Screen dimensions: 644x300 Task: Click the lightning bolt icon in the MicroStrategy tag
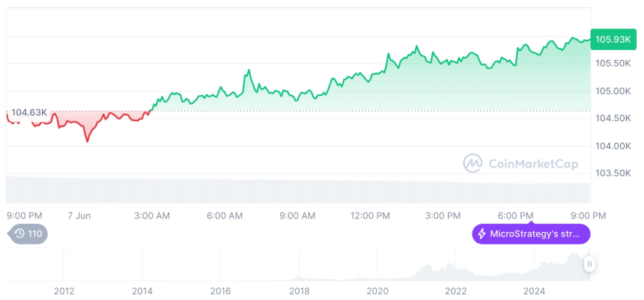point(482,234)
